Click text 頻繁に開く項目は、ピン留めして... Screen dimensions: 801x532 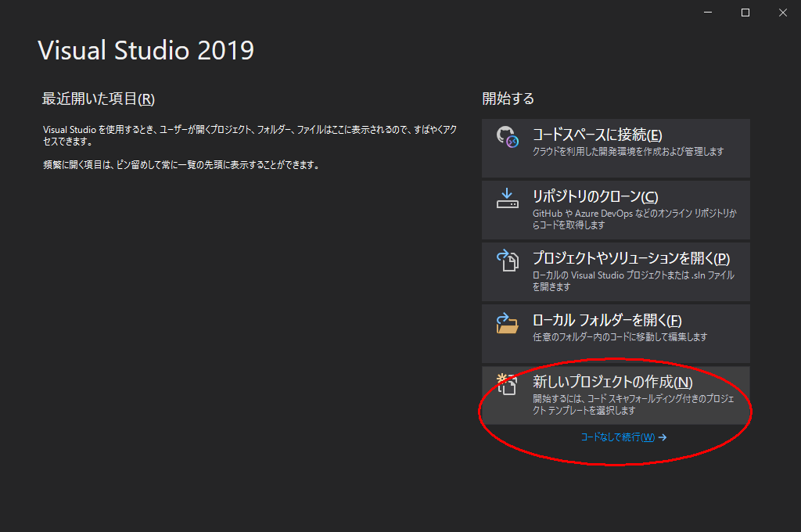tap(181, 164)
